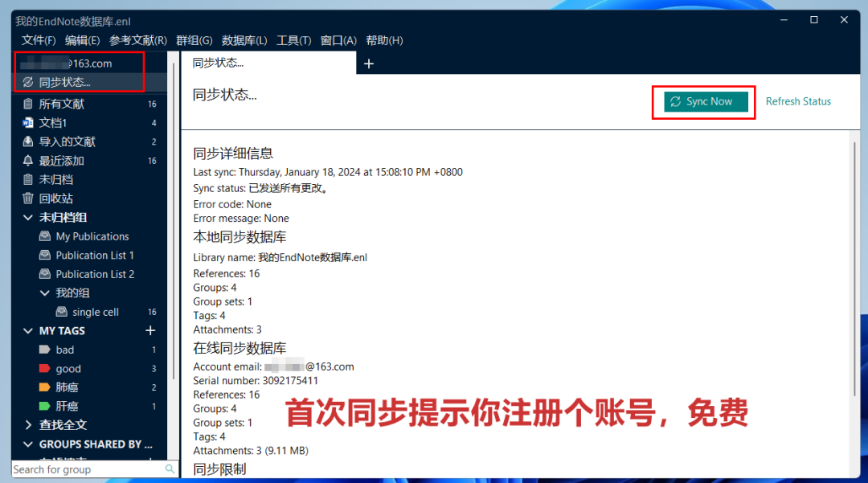Select the 肝癌 tag
Screen dimensions: 868x483
[89, 406]
